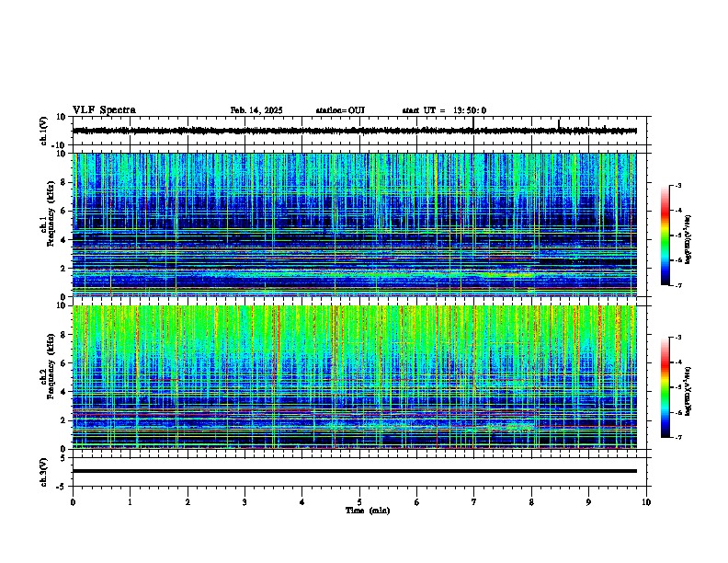Click the ch.1 "Frequency (kHz)" axis label
This screenshot has width=728, height=563.
click(51, 213)
